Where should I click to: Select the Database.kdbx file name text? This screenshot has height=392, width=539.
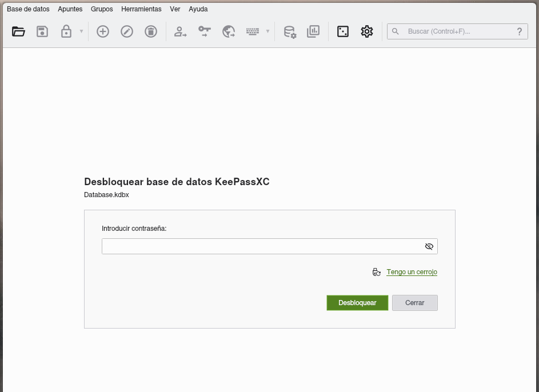[106, 195]
